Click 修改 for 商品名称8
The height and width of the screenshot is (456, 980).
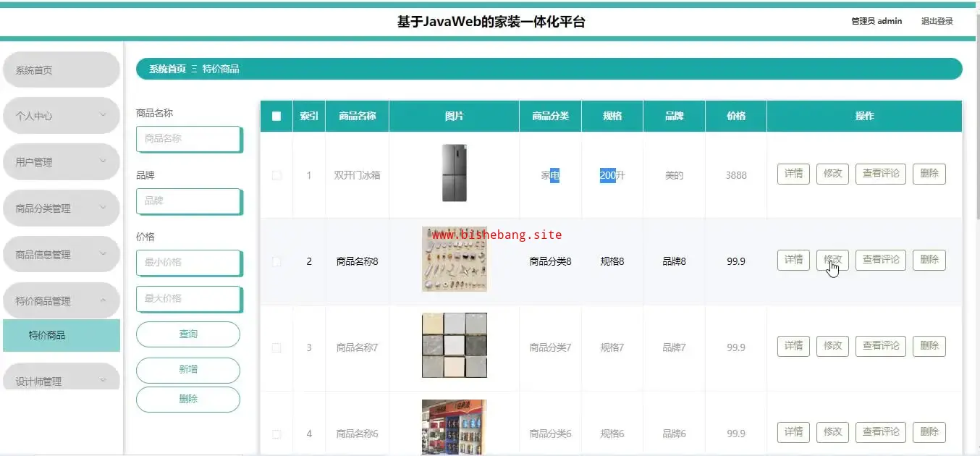pyautogui.click(x=832, y=260)
